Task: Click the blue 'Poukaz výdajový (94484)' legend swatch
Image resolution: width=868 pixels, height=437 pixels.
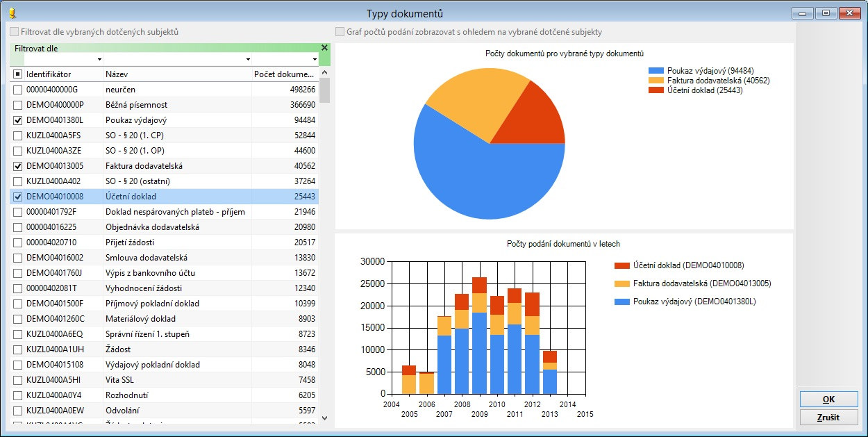Action: point(656,71)
